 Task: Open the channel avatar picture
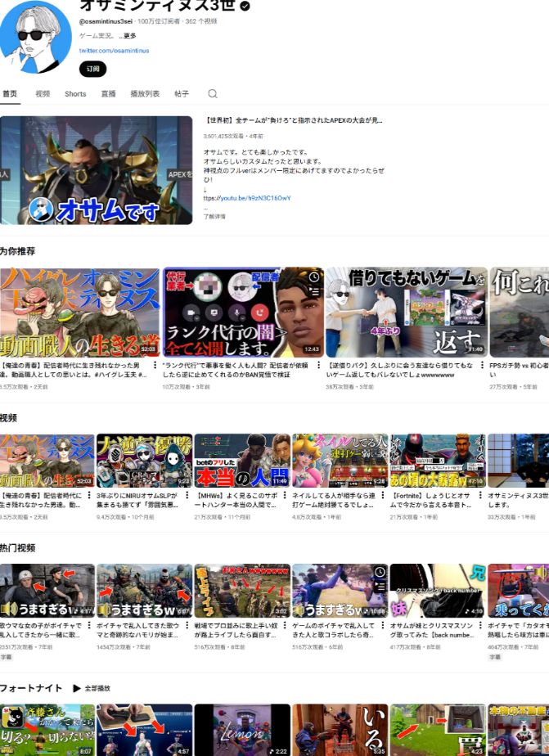click(35, 37)
